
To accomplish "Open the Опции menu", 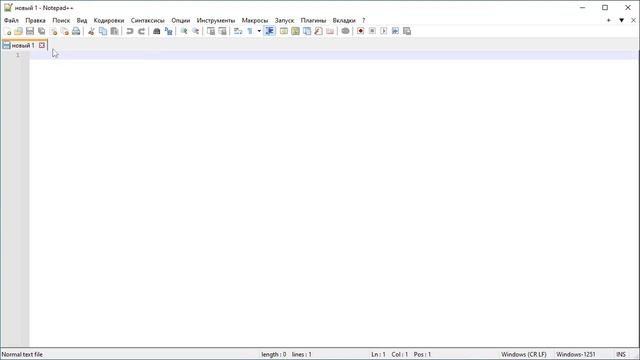I will 180,20.
